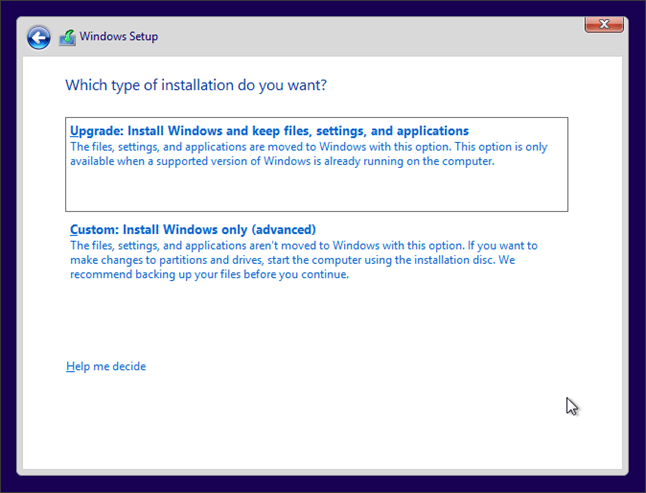Close the Windows Setup window
The image size is (646, 493).
[604, 24]
